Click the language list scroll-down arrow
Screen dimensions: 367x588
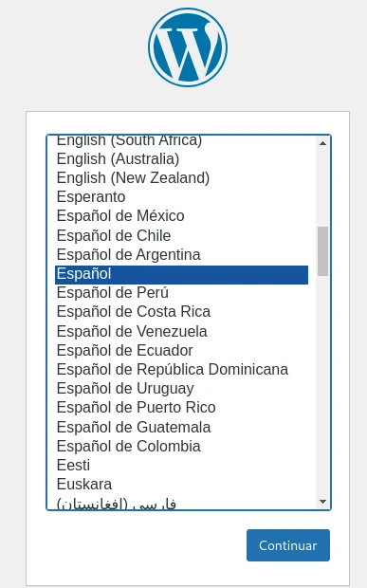point(322,502)
